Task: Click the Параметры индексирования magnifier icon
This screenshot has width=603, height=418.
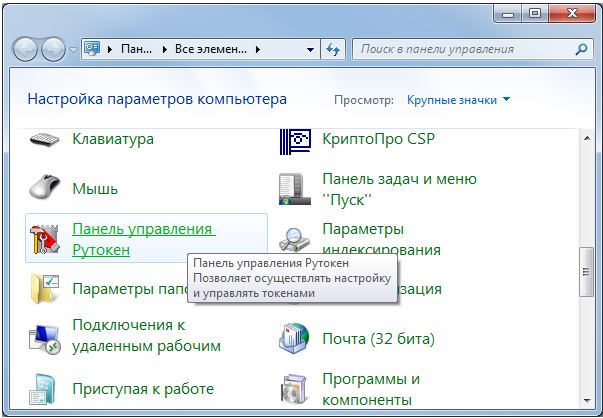Action: 294,239
